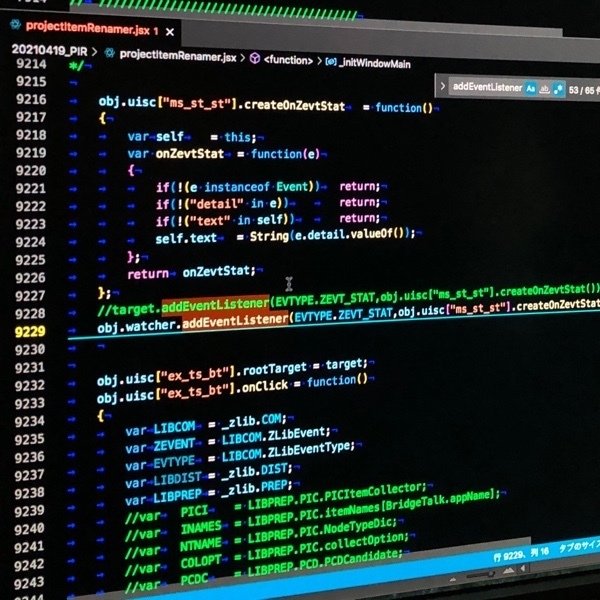
Task: Click 'LIBCOM' variable on line 9235
Action: tap(174, 427)
